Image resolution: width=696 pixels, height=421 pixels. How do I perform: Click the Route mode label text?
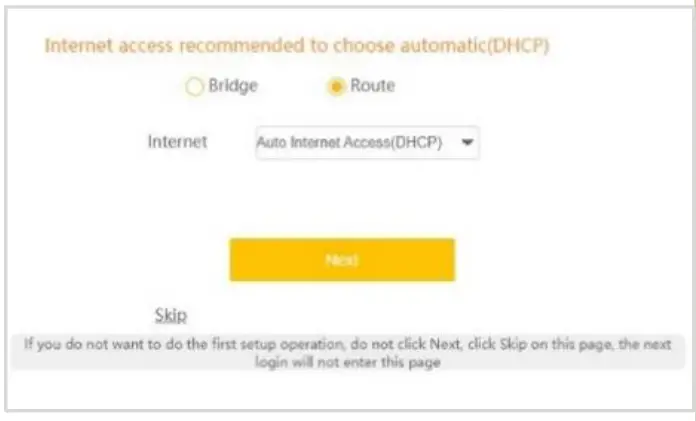click(x=372, y=86)
